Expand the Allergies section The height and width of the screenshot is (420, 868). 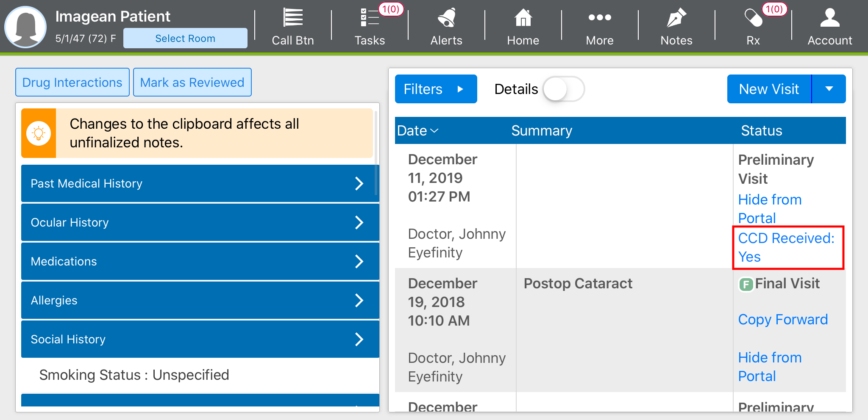pyautogui.click(x=200, y=300)
